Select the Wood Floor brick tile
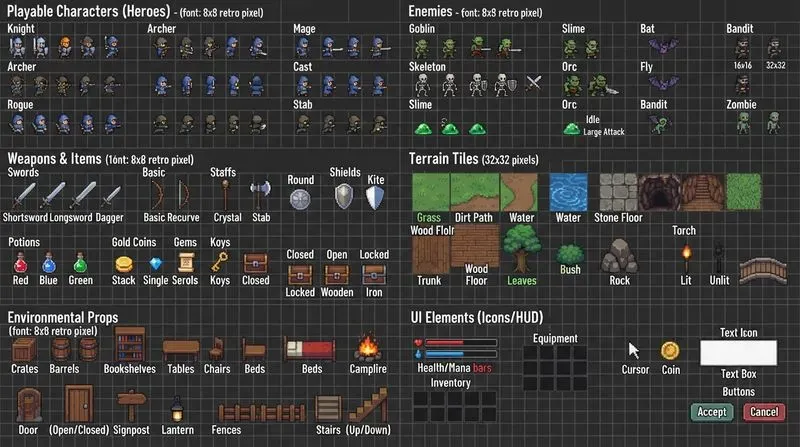Viewport: 800px width, 447px height. coord(476,246)
